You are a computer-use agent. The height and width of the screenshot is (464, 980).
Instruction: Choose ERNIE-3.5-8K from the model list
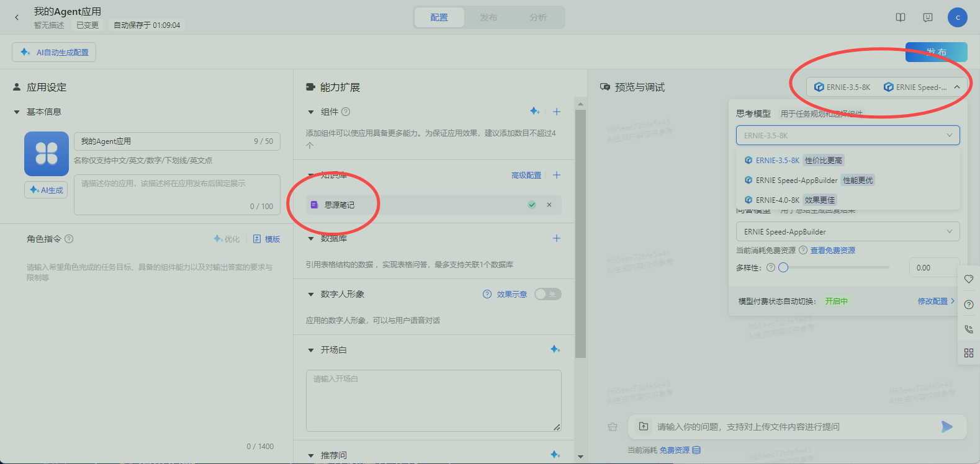point(848,160)
